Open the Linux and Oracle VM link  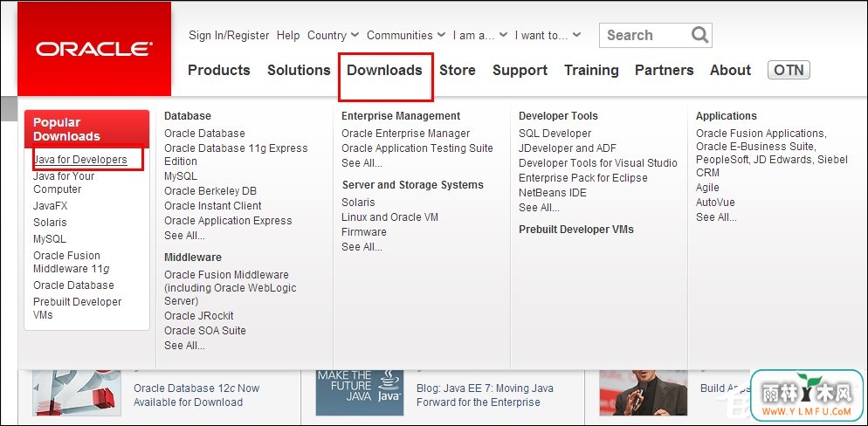click(x=389, y=217)
